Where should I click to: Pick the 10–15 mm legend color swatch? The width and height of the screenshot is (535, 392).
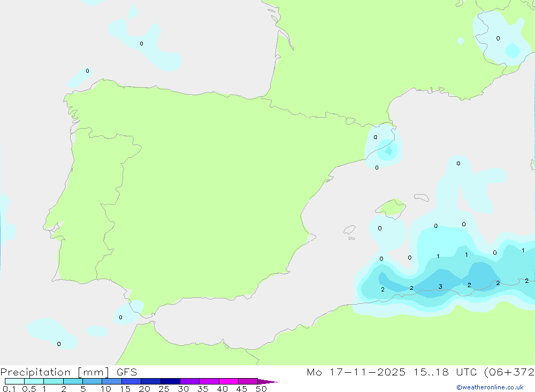pyautogui.click(x=112, y=381)
